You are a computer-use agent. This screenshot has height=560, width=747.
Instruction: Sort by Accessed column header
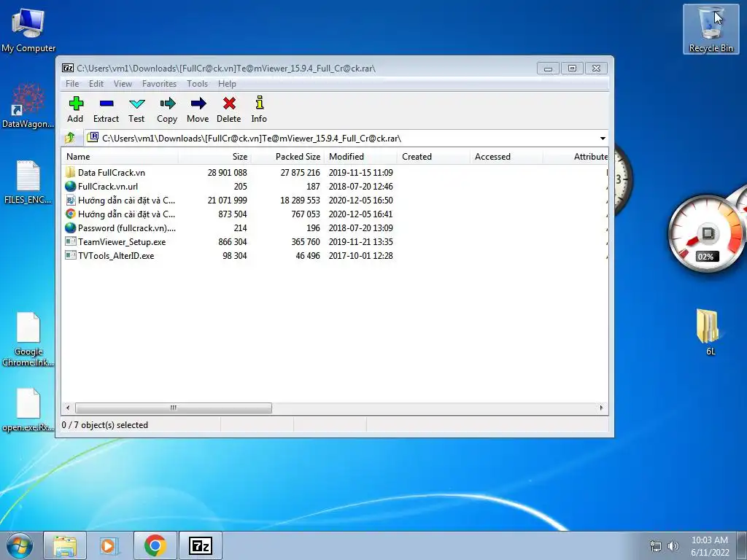506,157
